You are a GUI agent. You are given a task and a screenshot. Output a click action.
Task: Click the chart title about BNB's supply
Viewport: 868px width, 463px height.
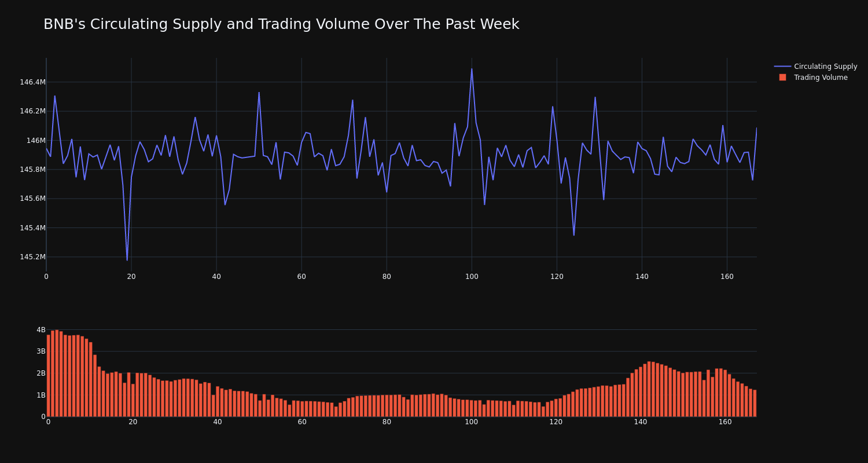281,24
